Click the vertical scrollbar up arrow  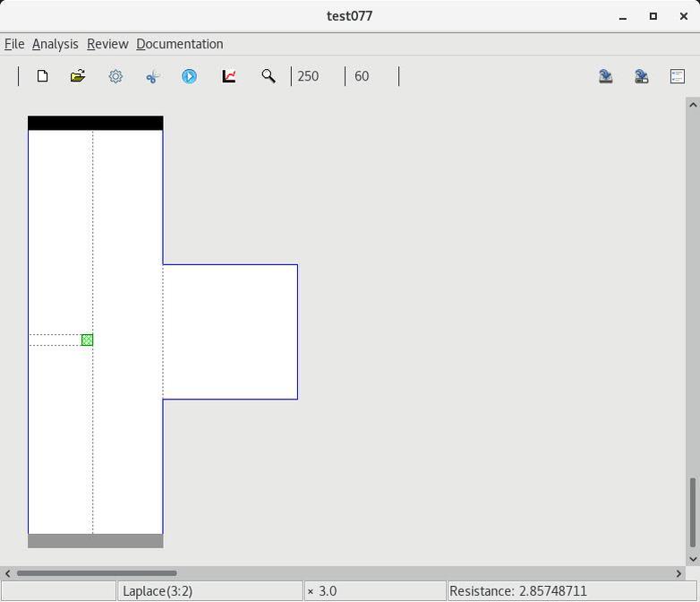(x=692, y=105)
